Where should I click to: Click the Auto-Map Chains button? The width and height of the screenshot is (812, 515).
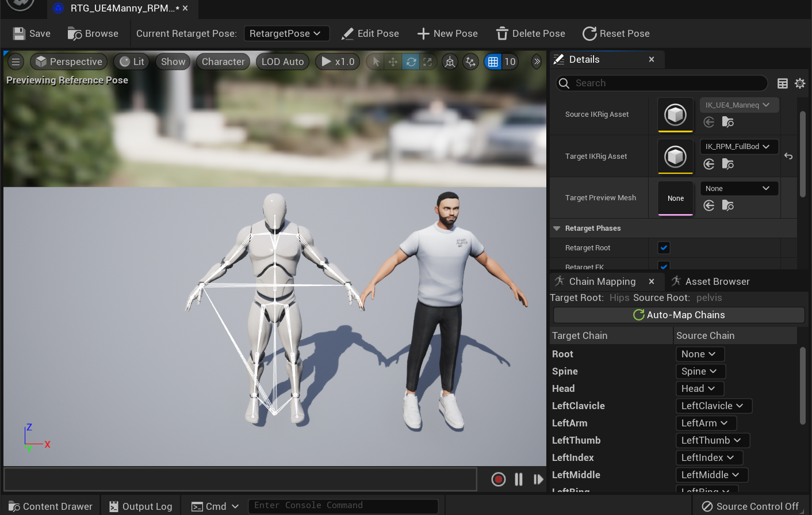click(679, 315)
